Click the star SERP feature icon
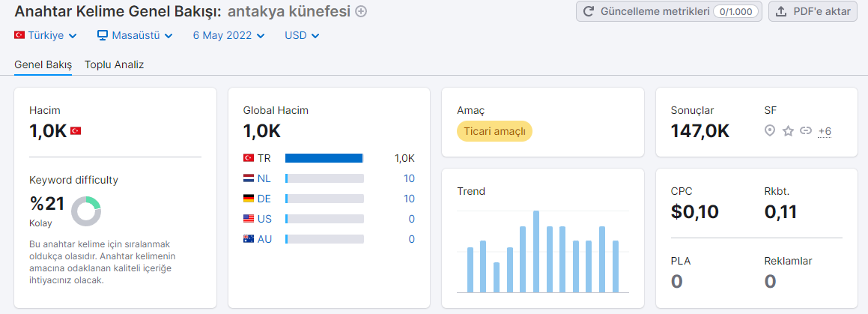The image size is (868, 314). 788,130
